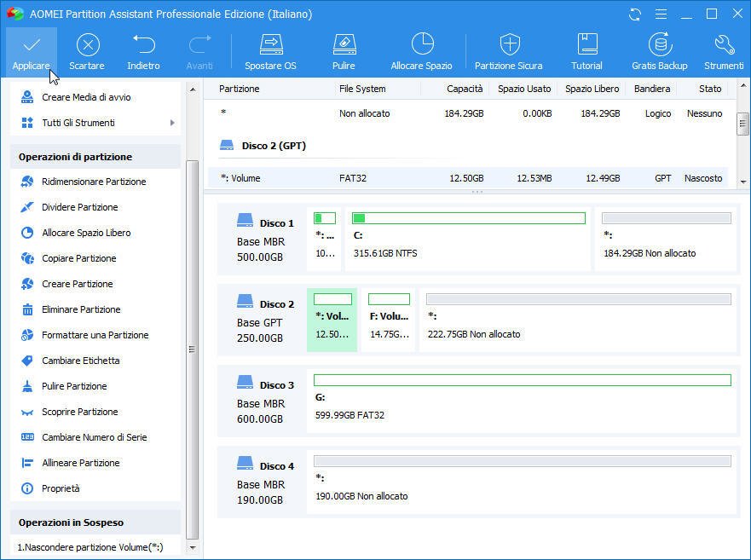The width and height of the screenshot is (751, 560).
Task: Click the Eliminare Partizione link
Action: coord(81,309)
